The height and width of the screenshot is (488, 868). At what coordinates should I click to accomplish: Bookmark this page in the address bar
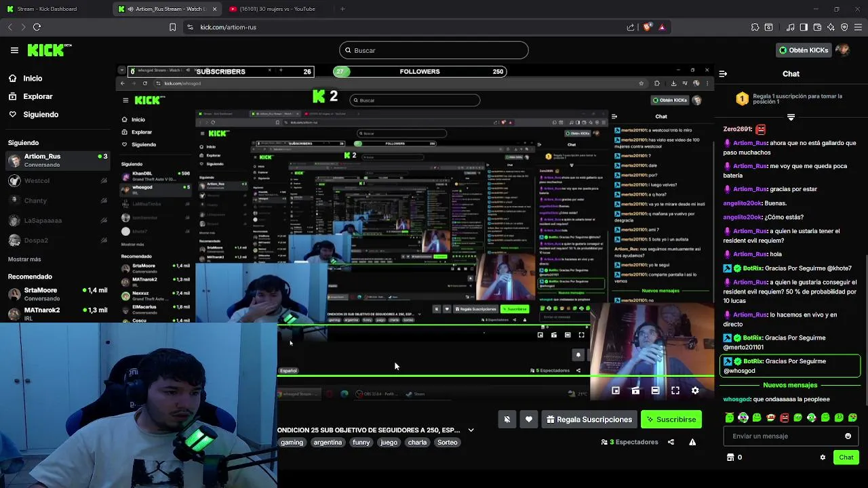coord(172,27)
